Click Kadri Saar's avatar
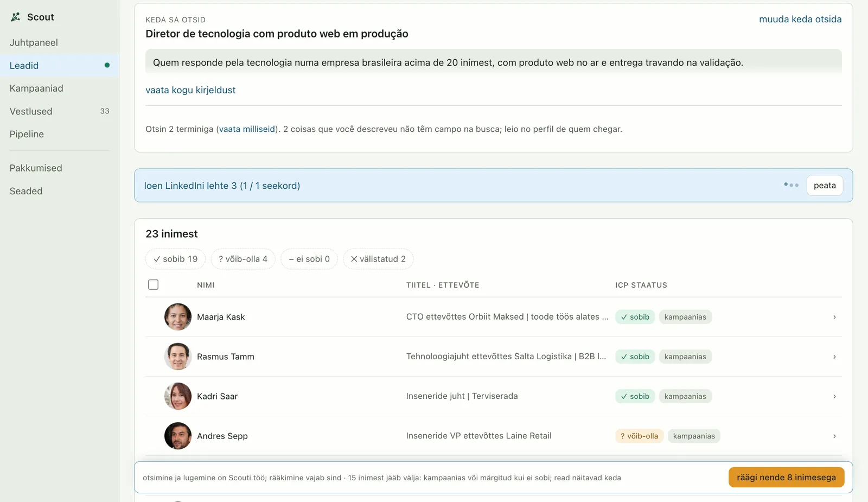 click(x=178, y=396)
